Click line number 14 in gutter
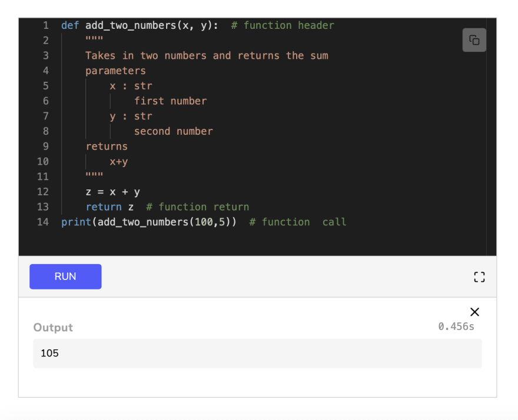518x420 pixels. pos(43,222)
